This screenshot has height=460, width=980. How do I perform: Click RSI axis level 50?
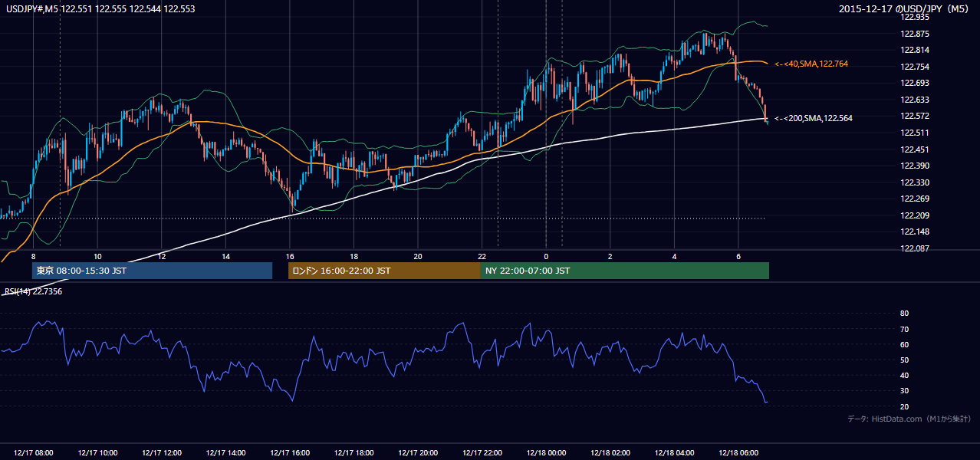click(x=904, y=360)
